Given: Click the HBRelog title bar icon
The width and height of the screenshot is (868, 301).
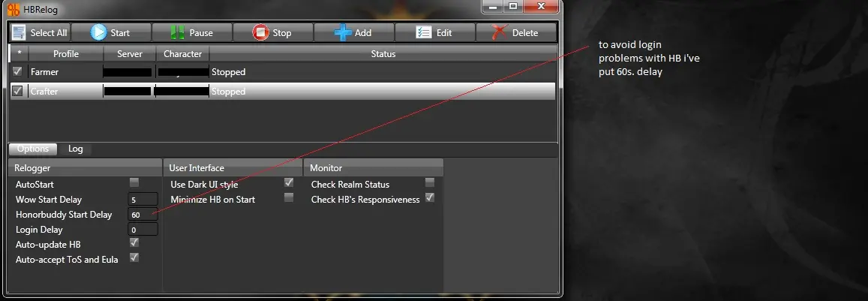Looking at the screenshot, I should click(14, 10).
